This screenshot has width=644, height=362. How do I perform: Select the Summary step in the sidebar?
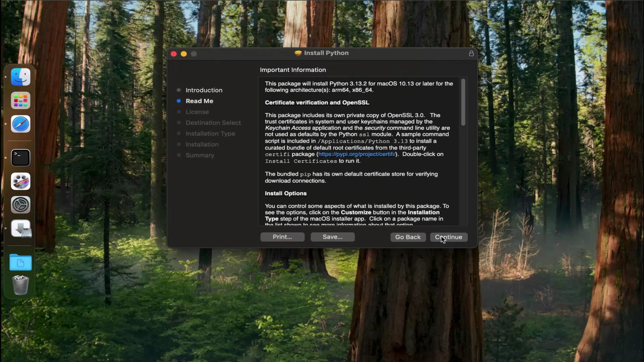point(200,155)
